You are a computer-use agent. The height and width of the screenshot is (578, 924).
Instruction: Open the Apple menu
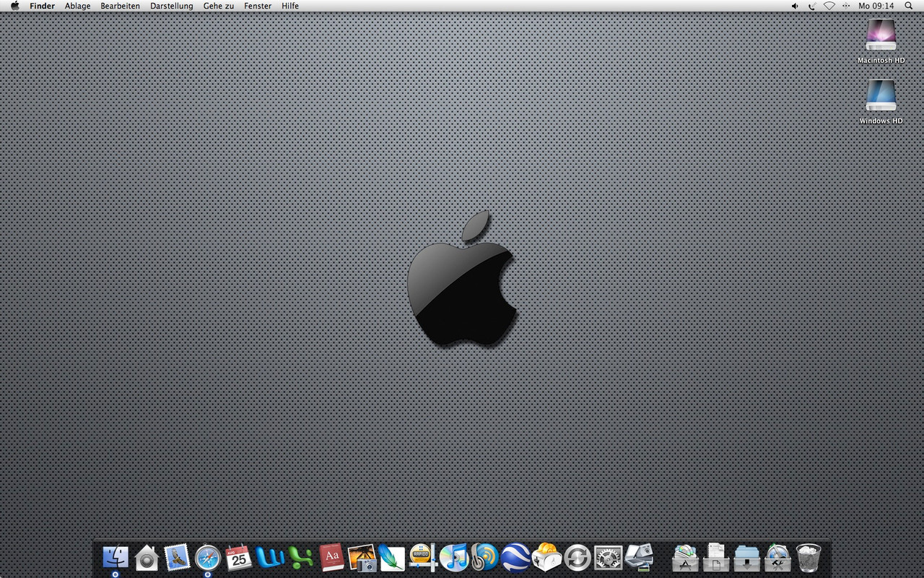[x=14, y=6]
